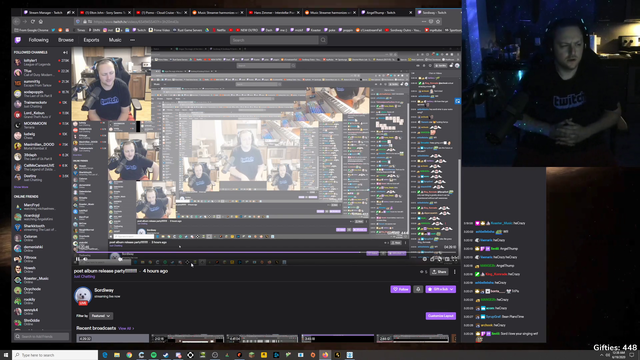Open File Explorer from the taskbar
Image resolution: width=640 pixels, height=360 pixels.
tap(117, 355)
